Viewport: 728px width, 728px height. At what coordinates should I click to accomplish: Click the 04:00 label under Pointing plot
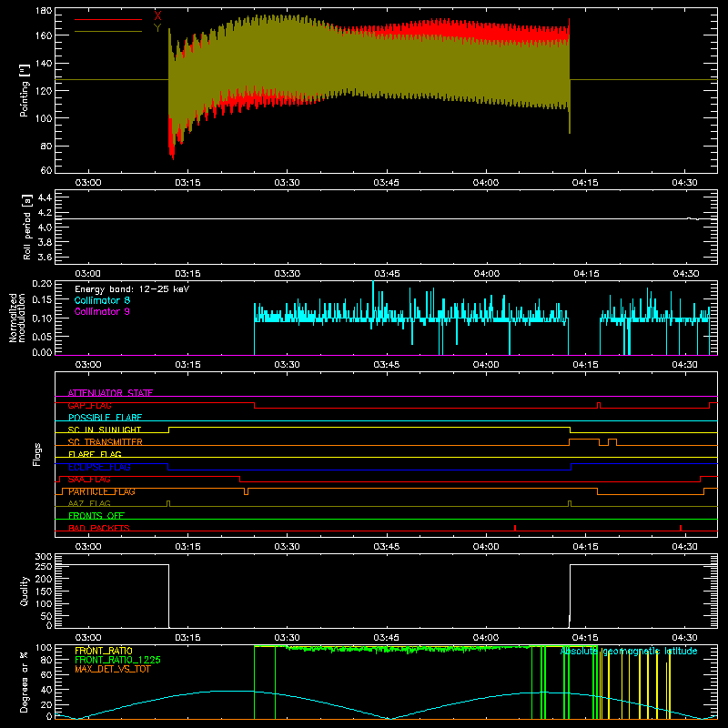pos(486,183)
